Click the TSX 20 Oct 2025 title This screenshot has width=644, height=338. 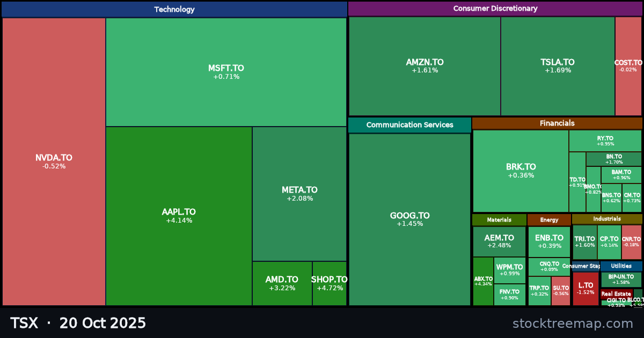tap(78, 323)
